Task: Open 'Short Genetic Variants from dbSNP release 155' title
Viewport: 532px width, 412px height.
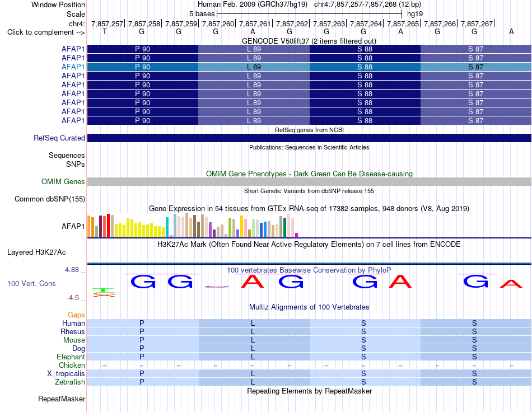Action: coord(309,191)
